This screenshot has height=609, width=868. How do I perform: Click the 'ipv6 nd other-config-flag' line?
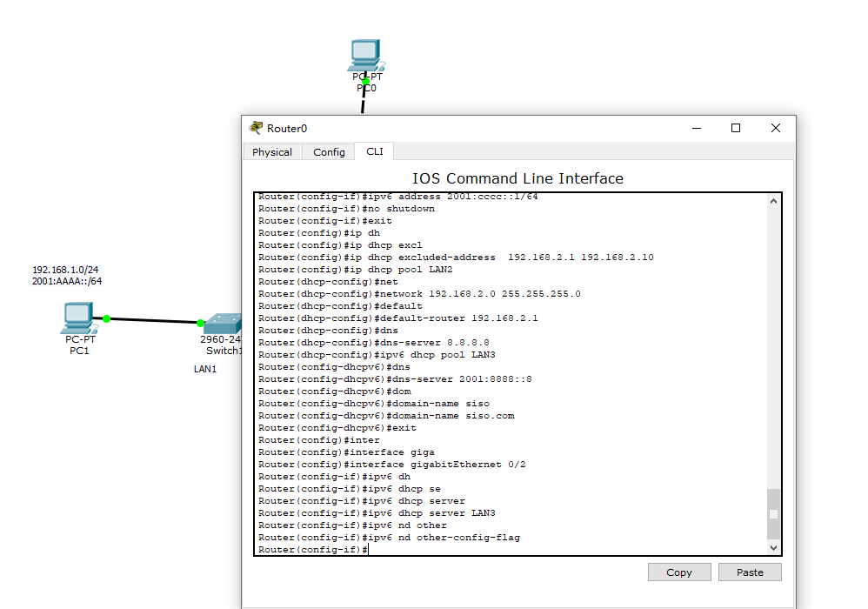[x=389, y=537]
